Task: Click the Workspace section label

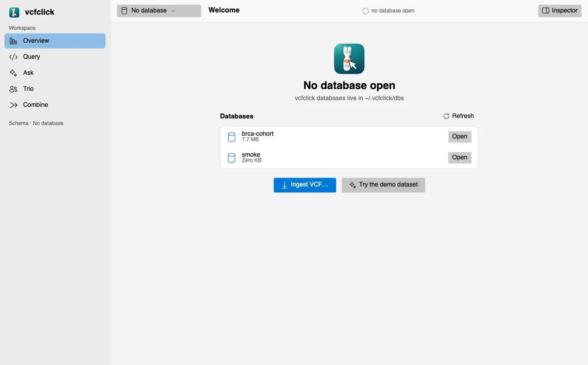Action: pyautogui.click(x=22, y=28)
